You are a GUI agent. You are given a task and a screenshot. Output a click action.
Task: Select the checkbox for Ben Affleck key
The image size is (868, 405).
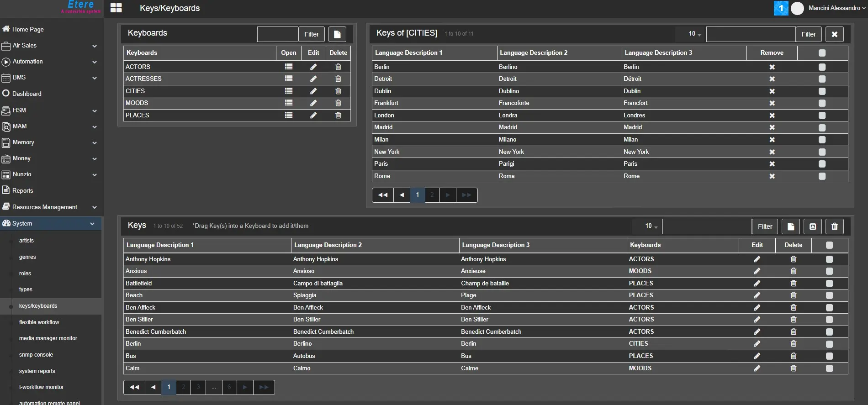829,308
